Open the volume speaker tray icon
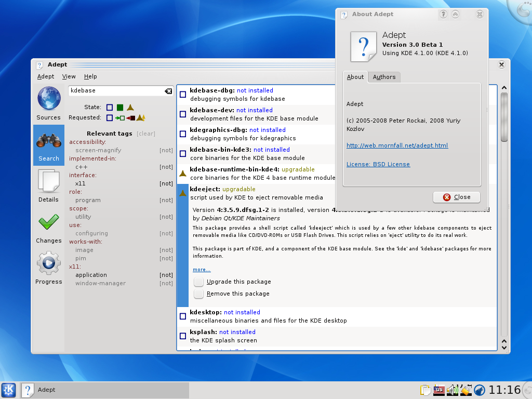 [453, 390]
